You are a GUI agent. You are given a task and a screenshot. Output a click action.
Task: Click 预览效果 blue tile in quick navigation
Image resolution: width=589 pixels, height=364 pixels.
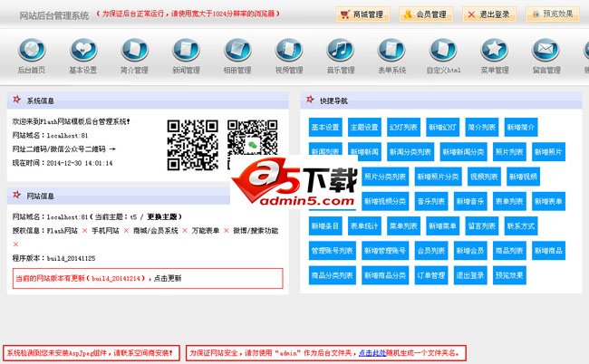pos(509,275)
